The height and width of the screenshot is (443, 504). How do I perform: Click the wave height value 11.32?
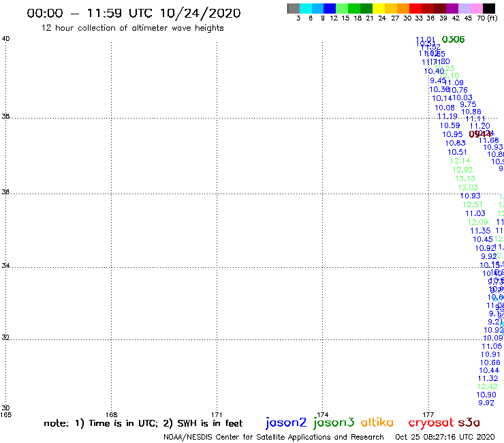point(488,378)
